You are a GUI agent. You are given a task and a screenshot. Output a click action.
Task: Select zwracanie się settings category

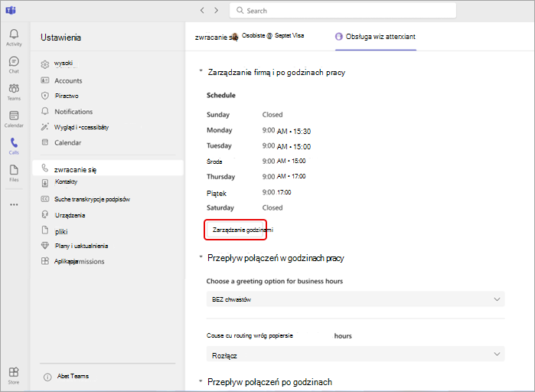(x=108, y=168)
